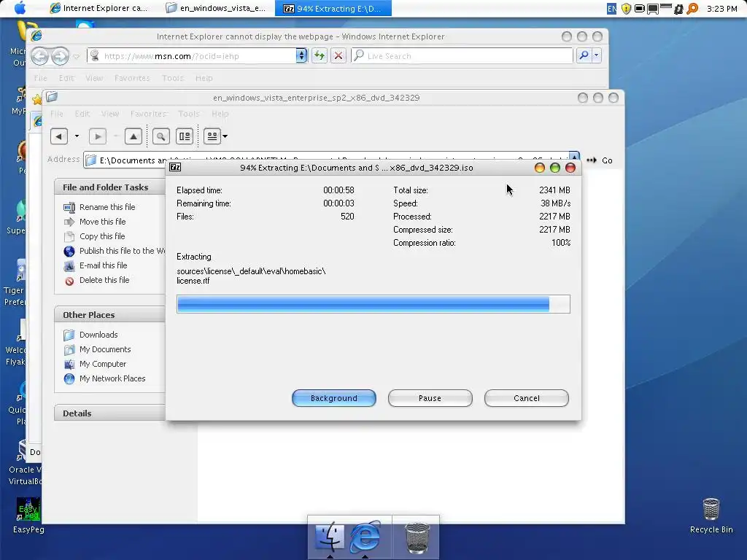The image size is (747, 560).
Task: Click EasyPeg desktop icon
Action: (28, 516)
